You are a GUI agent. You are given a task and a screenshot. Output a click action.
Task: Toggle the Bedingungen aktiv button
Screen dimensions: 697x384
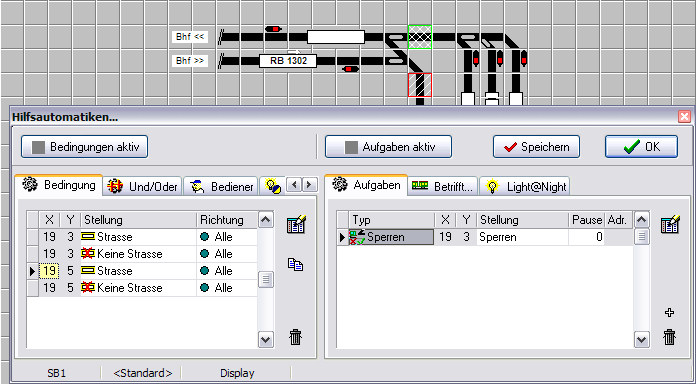84,147
